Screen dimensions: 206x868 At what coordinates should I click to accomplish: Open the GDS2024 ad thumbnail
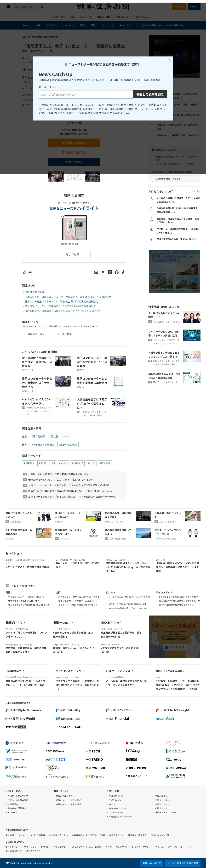coord(118,403)
